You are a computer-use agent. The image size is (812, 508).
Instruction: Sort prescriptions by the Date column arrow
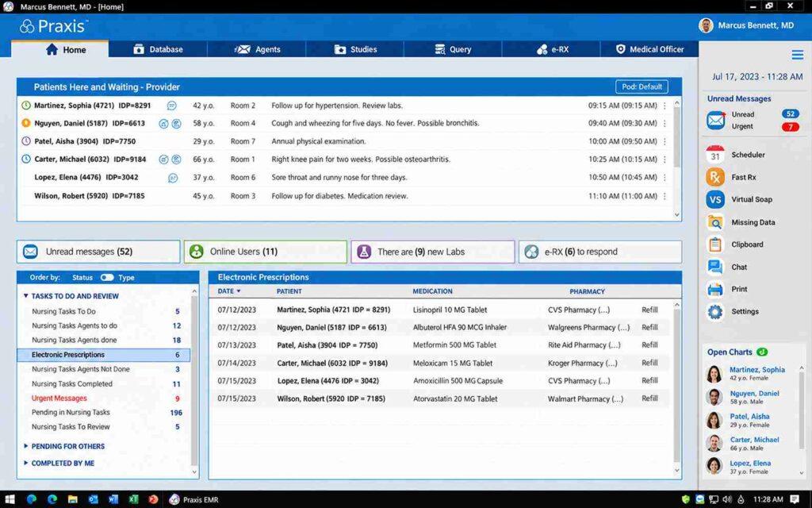[x=239, y=291]
